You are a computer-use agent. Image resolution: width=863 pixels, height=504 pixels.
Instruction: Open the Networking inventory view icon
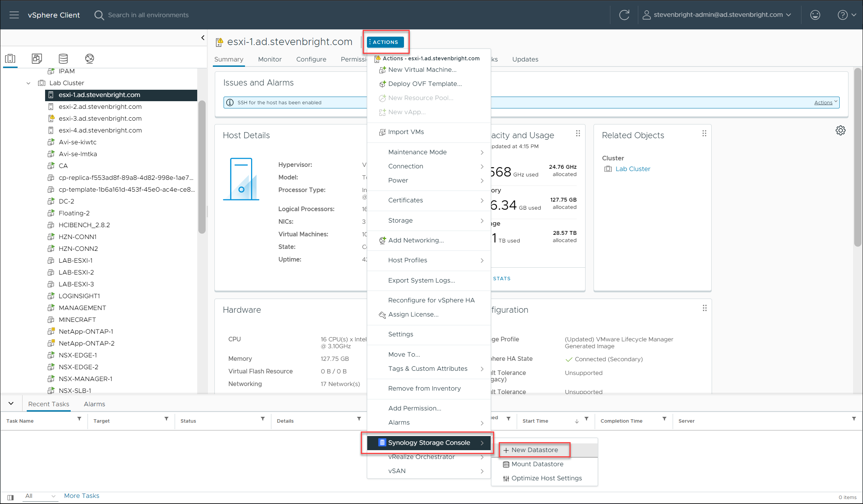89,58
